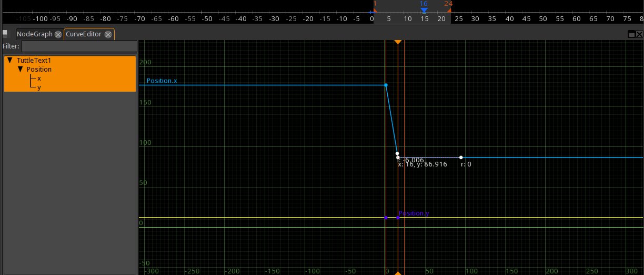
Task: Select the y curve in tree
Action: 39,87
